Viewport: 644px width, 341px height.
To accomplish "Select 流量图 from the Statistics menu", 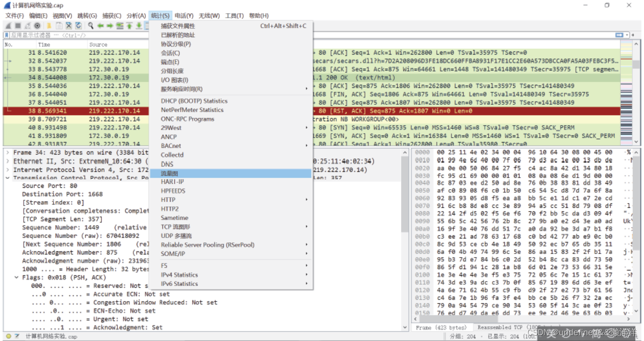I will pos(171,173).
